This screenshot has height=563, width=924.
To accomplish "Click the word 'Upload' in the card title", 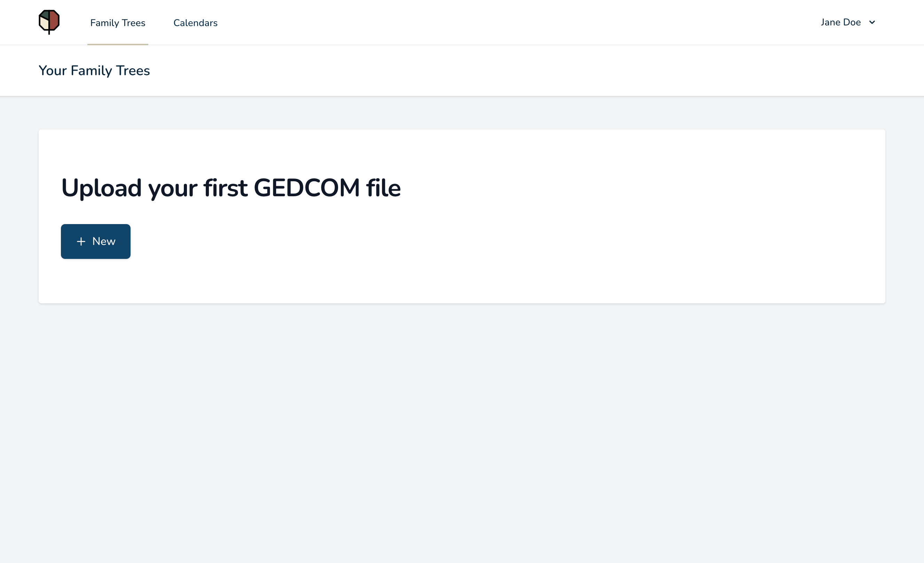I will [x=101, y=188].
